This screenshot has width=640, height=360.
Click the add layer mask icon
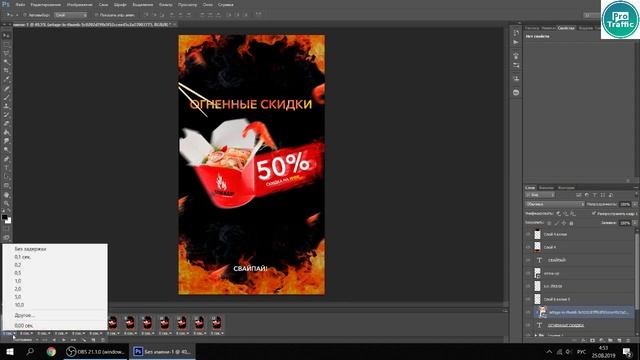592,340
